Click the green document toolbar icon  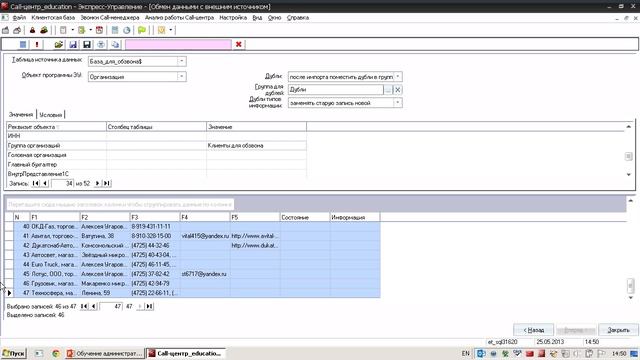tap(82, 30)
